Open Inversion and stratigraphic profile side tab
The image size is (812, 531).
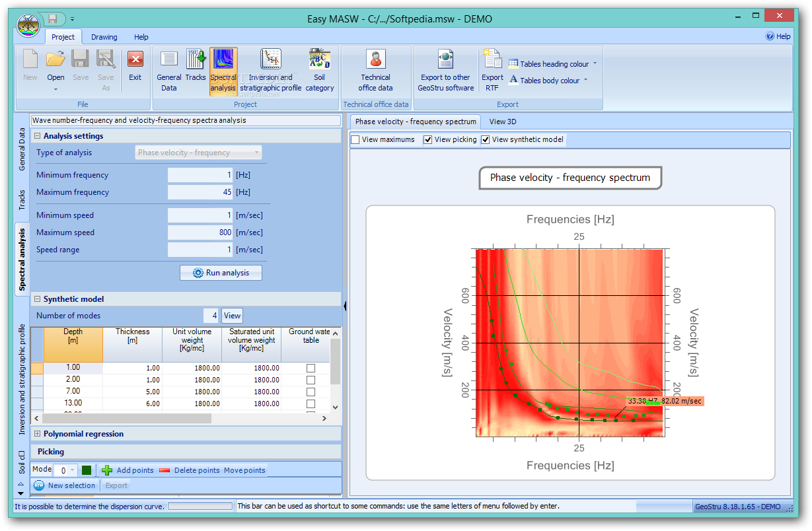tap(22, 379)
